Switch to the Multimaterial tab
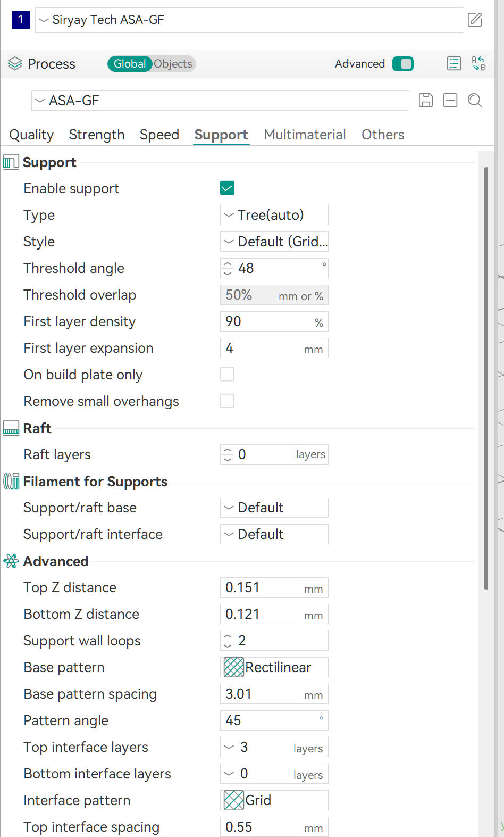 (x=305, y=135)
